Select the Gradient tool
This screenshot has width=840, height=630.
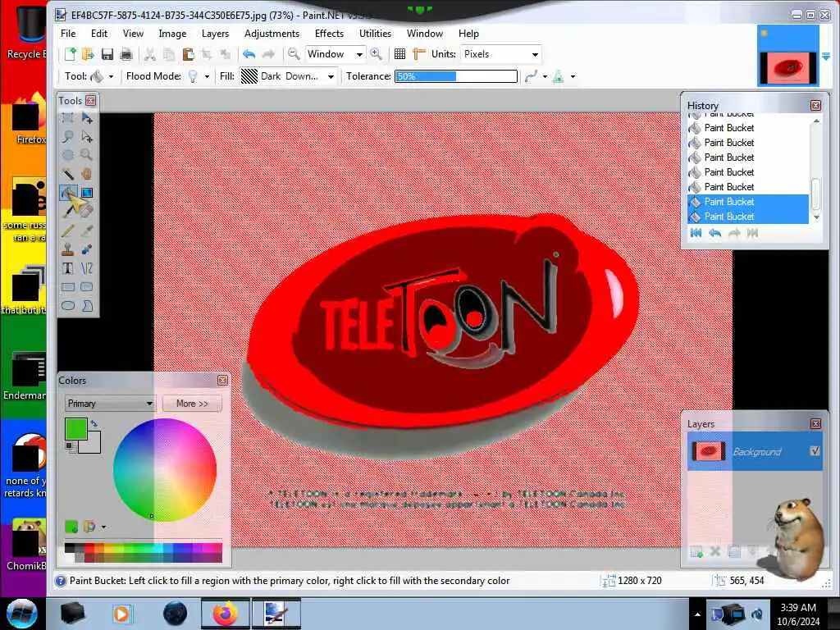point(87,192)
